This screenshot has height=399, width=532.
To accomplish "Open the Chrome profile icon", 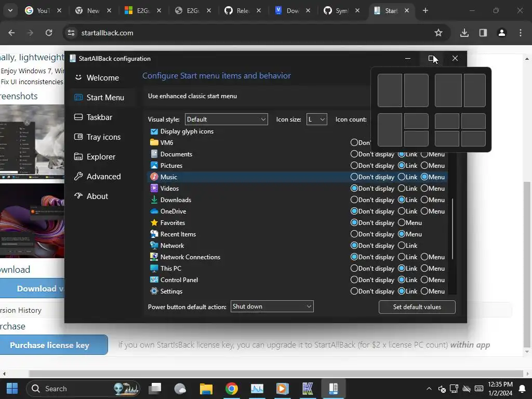I will [501, 33].
